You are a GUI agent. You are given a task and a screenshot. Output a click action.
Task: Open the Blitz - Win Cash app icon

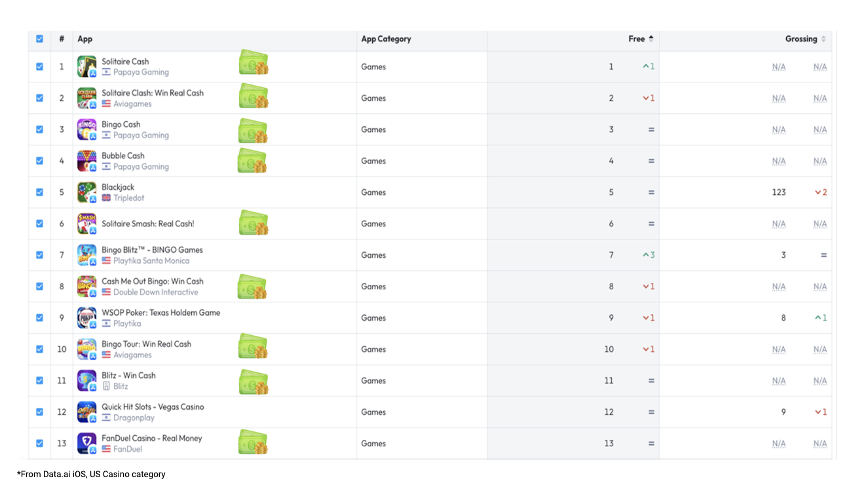(x=87, y=381)
